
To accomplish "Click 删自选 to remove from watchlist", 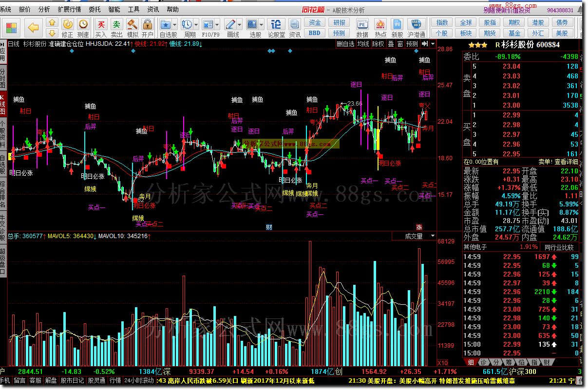I will point(346,44).
